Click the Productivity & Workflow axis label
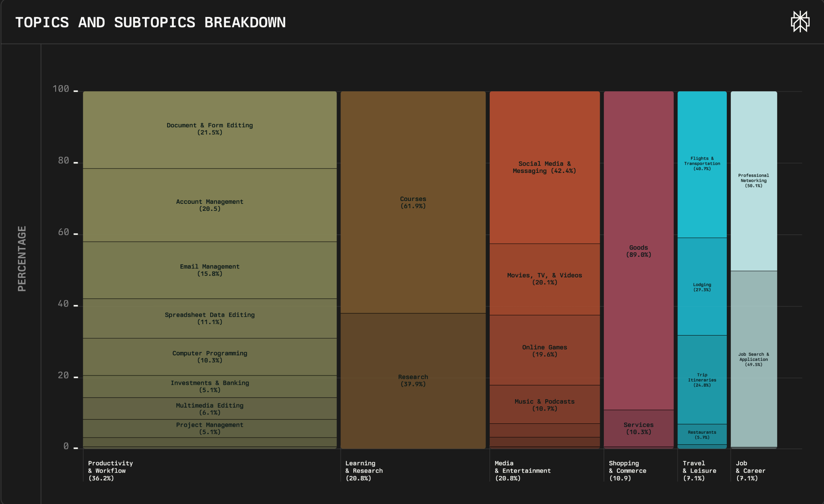 (x=110, y=471)
